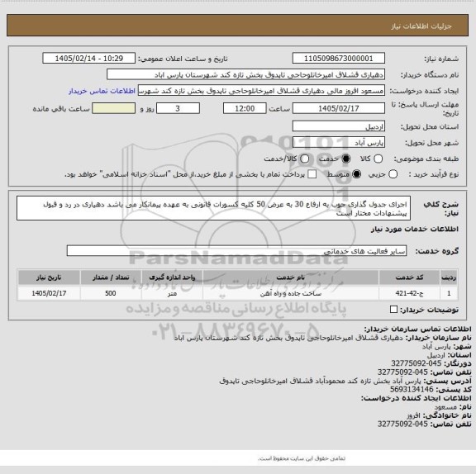This screenshot has width=476, height=474.
Task: Click the footer copyright notice
Action: click(x=302, y=458)
